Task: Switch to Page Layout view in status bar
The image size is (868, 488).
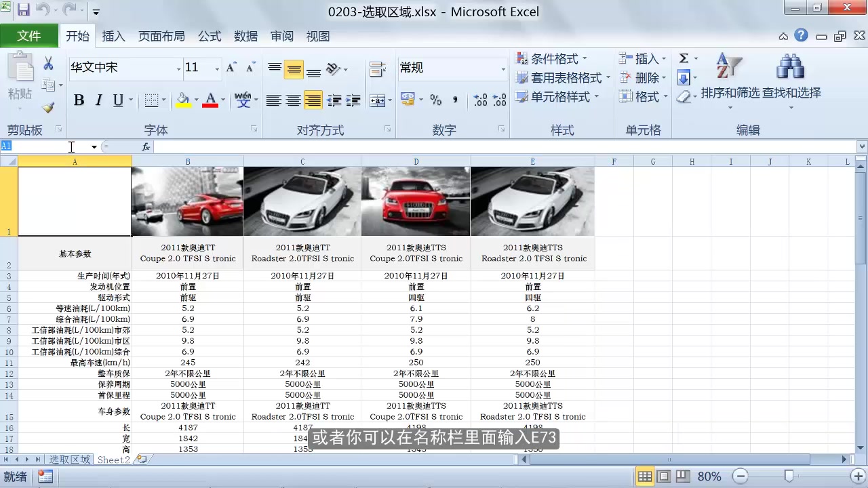Action: tap(664, 476)
